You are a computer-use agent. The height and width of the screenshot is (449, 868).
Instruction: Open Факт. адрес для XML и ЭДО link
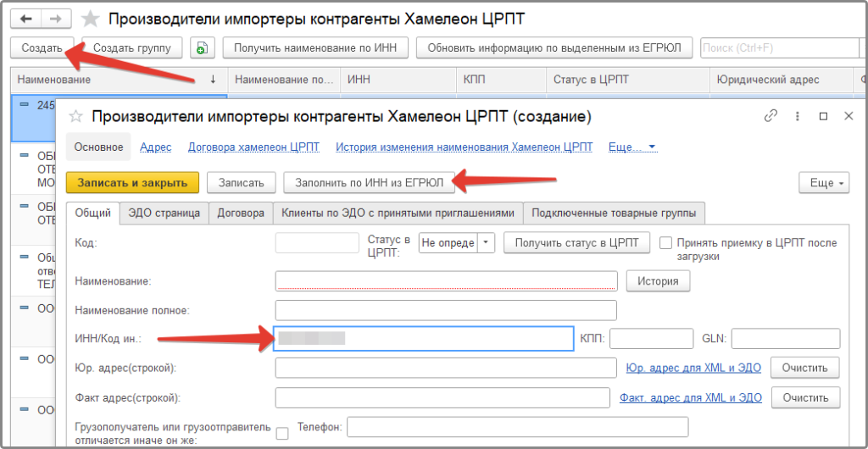tap(691, 397)
